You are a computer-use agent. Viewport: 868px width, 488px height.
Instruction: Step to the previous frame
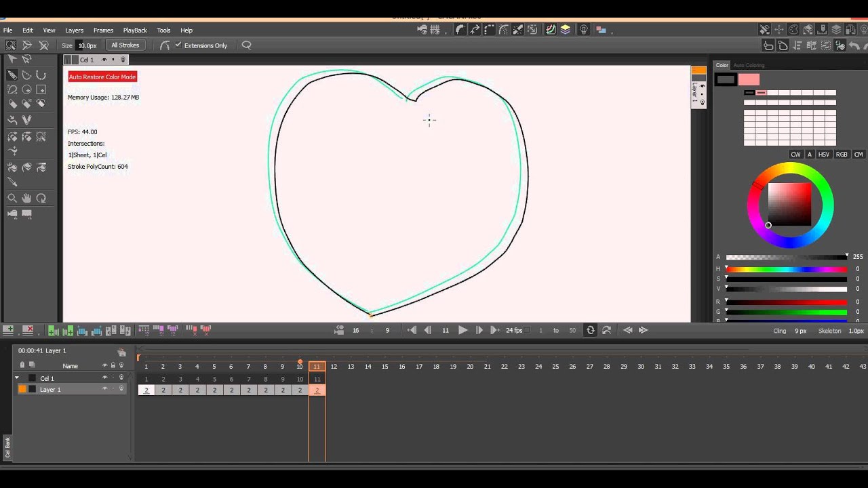tap(427, 330)
